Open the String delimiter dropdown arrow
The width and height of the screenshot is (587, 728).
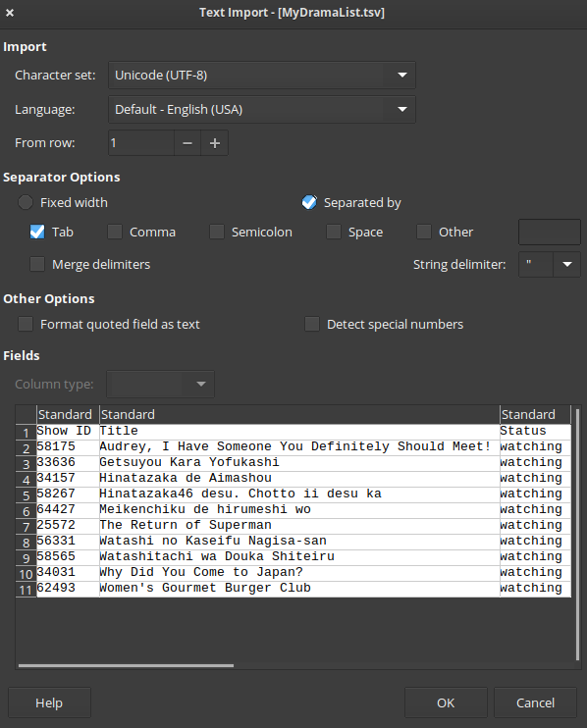click(x=567, y=265)
